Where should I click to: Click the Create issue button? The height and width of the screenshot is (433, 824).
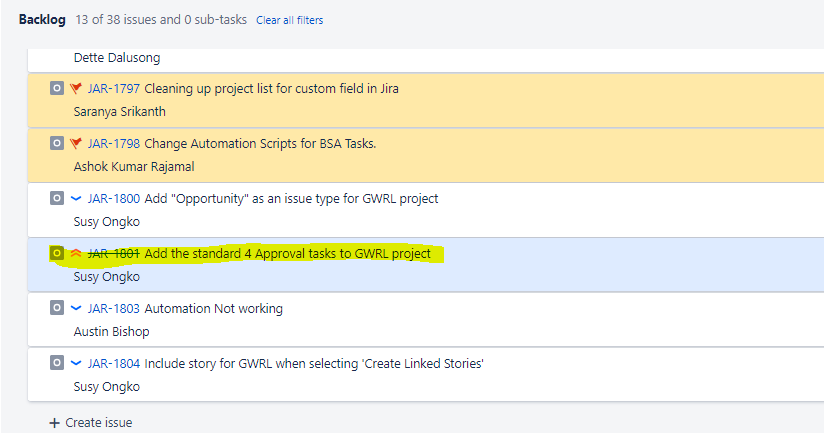tap(98, 423)
